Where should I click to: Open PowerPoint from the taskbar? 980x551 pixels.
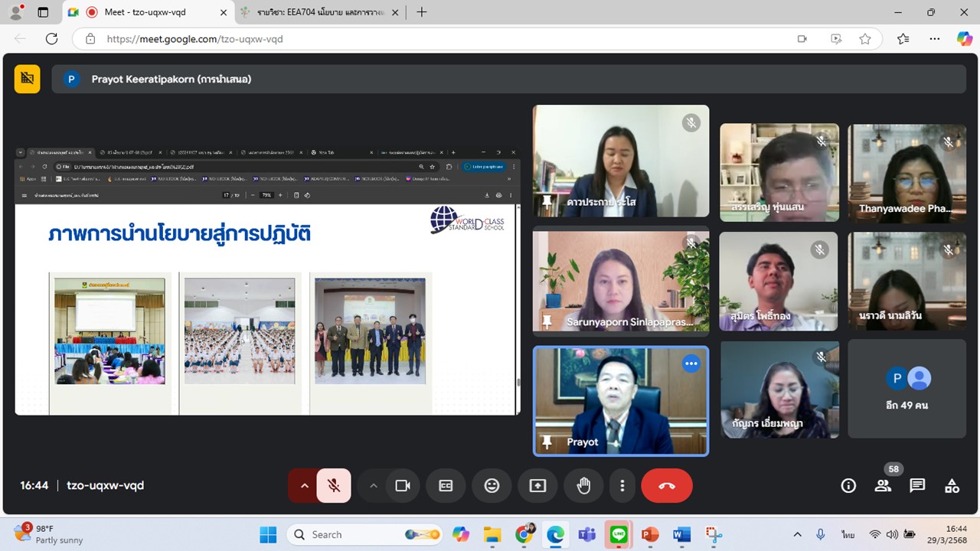650,534
